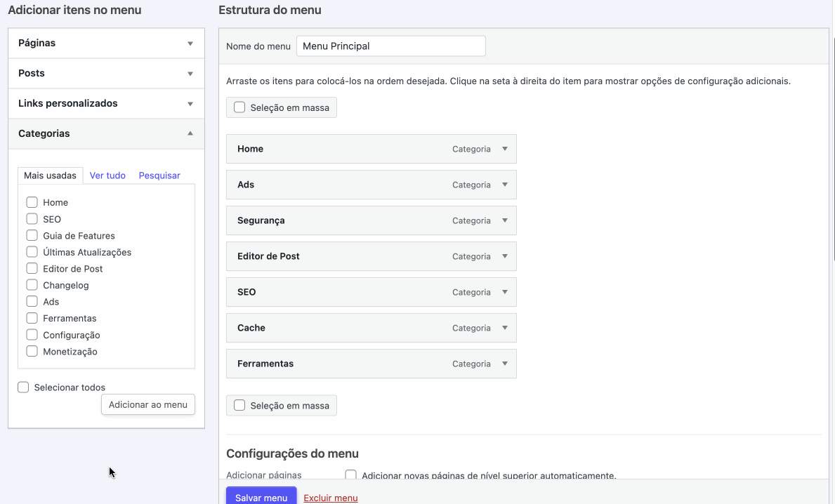Click the Ferramentas menu item title
This screenshot has width=835, height=504.
point(265,364)
